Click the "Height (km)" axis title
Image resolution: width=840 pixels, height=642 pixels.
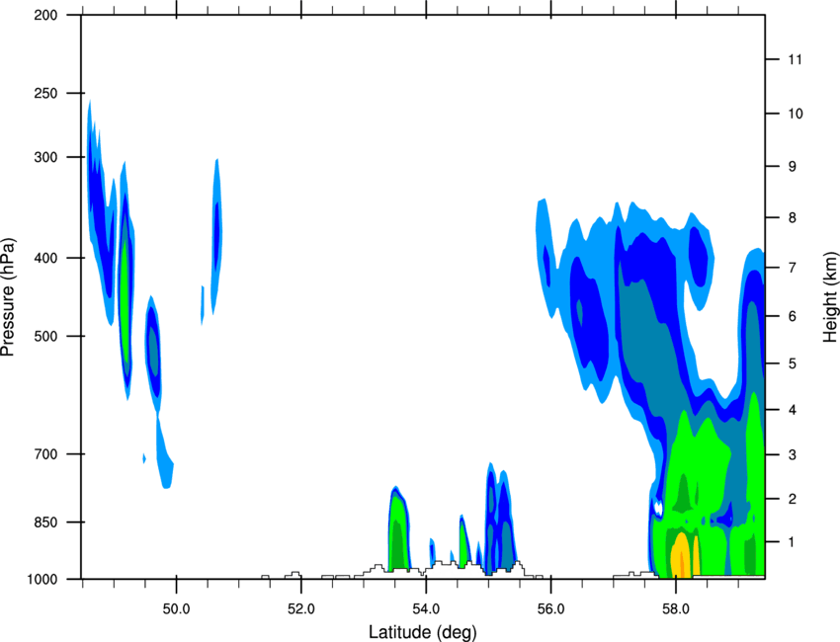(830, 297)
